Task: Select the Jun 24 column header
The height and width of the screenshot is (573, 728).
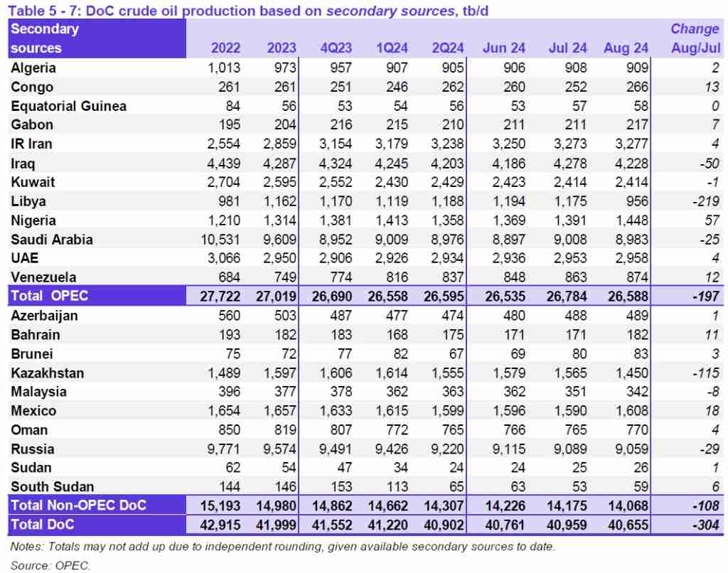Action: pyautogui.click(x=503, y=48)
